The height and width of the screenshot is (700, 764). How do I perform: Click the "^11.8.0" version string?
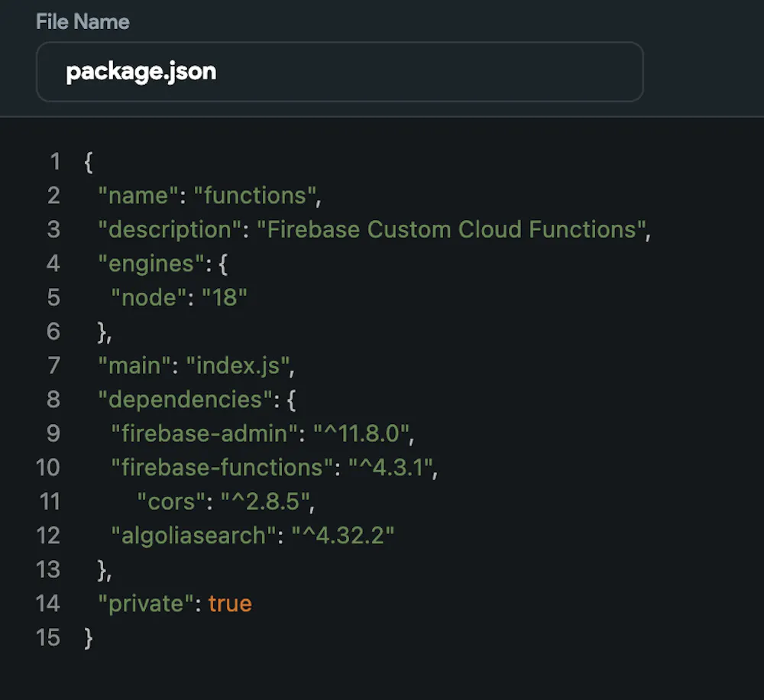pos(361,434)
